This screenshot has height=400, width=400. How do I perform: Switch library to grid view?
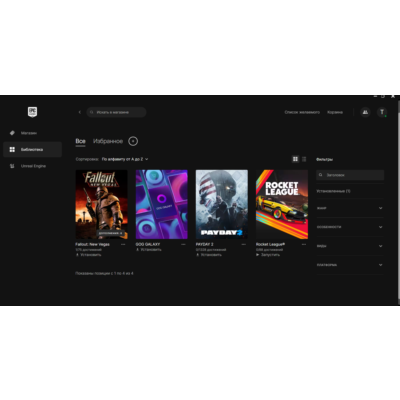(295, 159)
